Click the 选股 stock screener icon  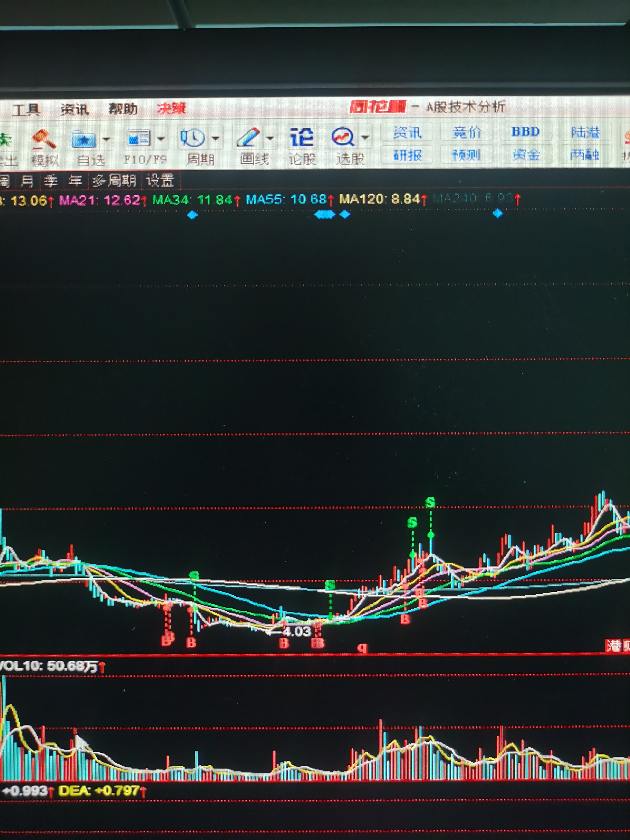tap(343, 137)
